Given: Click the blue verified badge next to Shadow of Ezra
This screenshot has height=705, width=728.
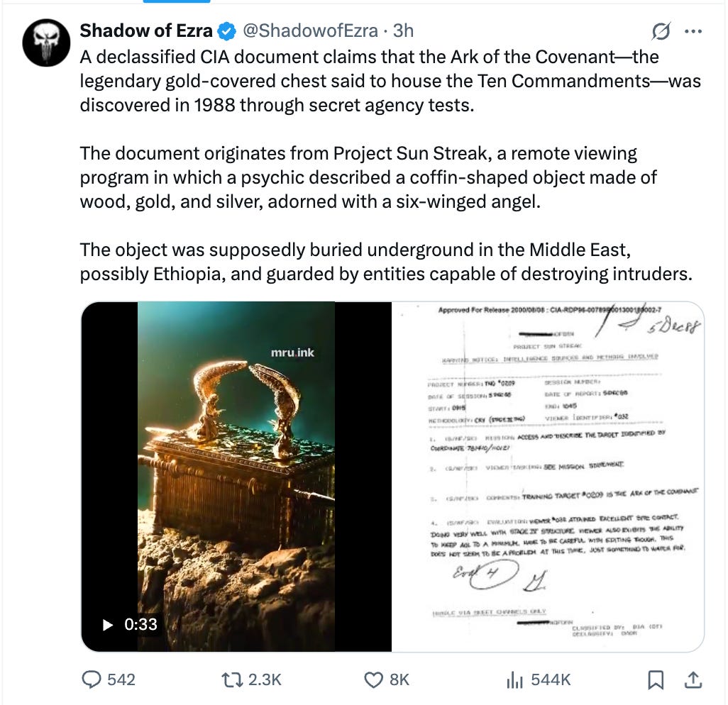Looking at the screenshot, I should coord(227,30).
